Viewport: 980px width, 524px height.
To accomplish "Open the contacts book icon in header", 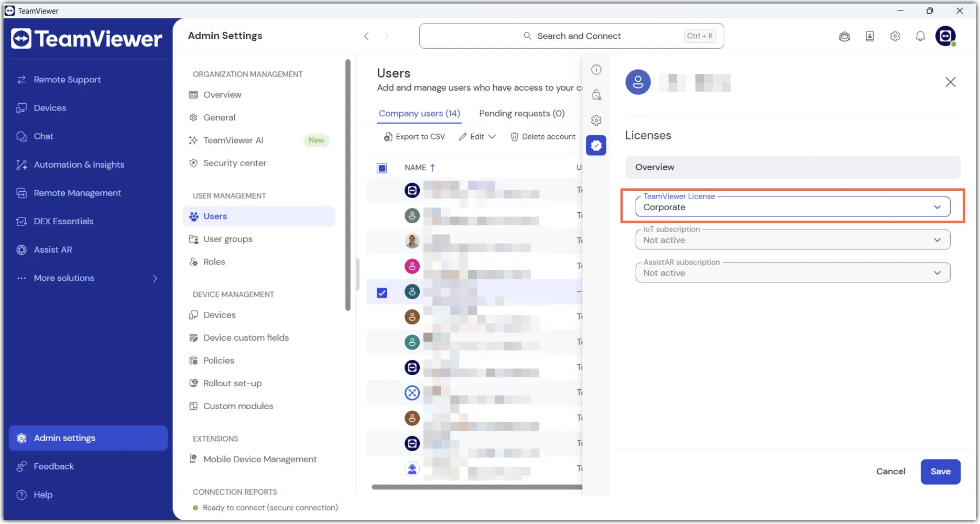I will pos(870,36).
